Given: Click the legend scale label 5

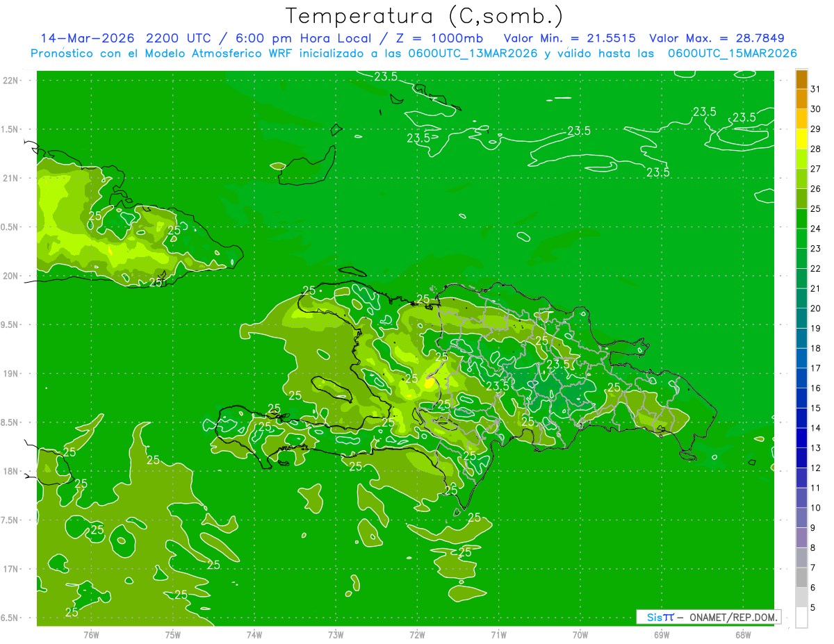Looking at the screenshot, I should tap(813, 608).
